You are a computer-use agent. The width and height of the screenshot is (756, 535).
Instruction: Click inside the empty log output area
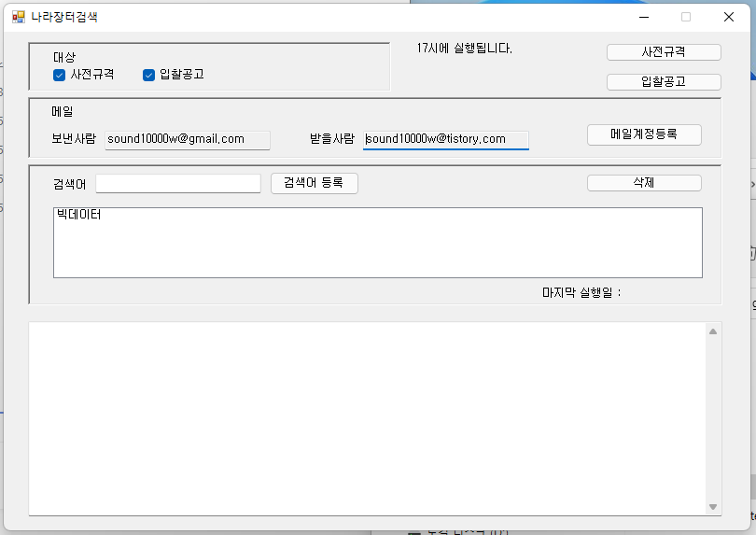[x=368, y=418]
